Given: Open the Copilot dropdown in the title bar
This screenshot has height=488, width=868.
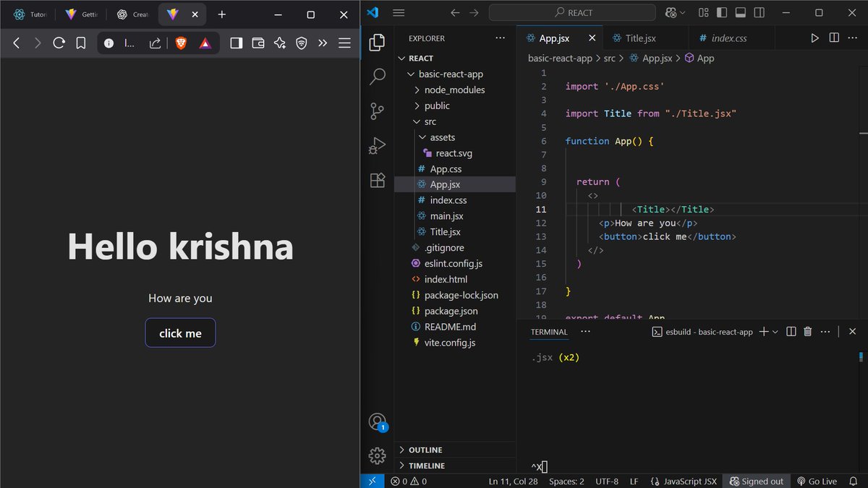Looking at the screenshot, I should [x=682, y=13].
